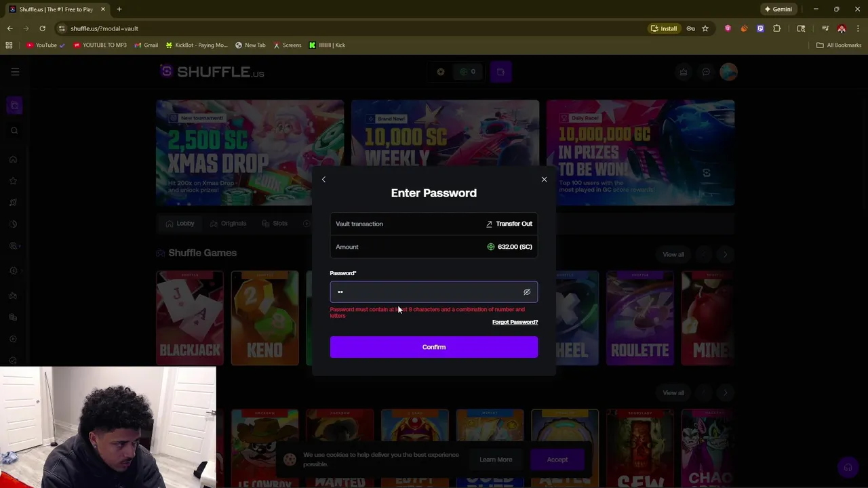
Task: Switch to the Slots tab
Action: [x=274, y=223]
